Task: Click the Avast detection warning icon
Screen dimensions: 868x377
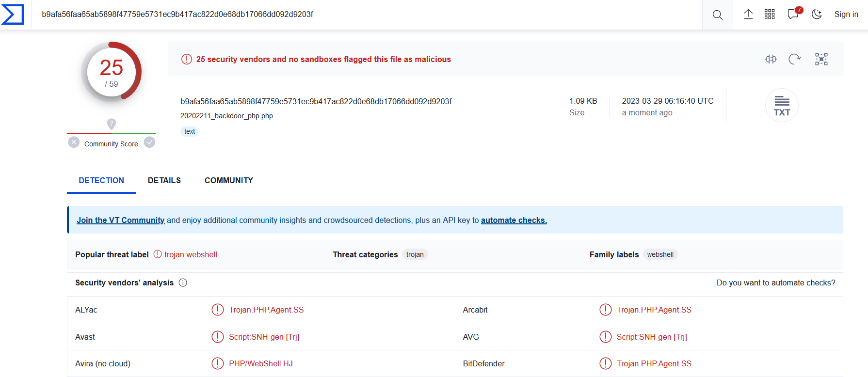Action: 218,337
